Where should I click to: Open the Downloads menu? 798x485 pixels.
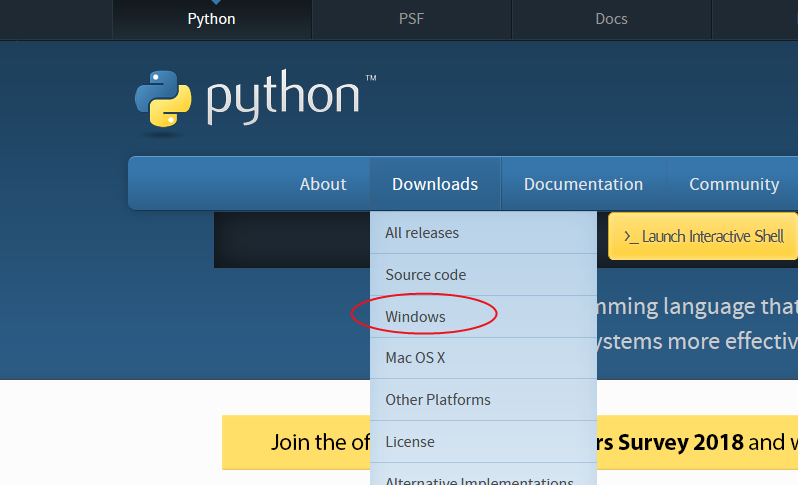pos(435,184)
